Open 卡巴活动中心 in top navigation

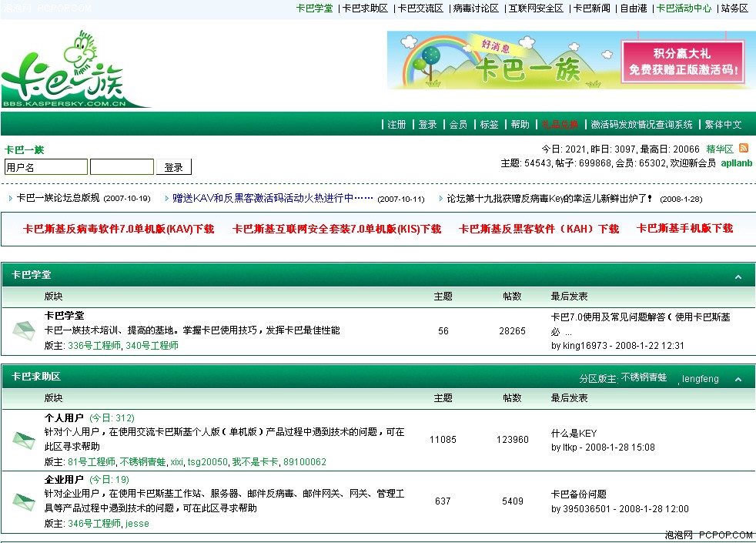click(684, 8)
